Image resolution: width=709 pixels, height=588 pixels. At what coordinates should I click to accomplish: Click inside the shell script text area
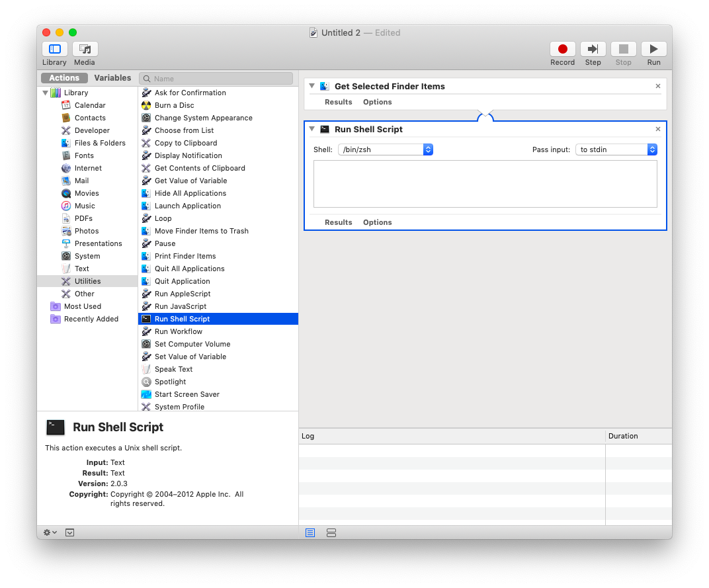[485, 184]
